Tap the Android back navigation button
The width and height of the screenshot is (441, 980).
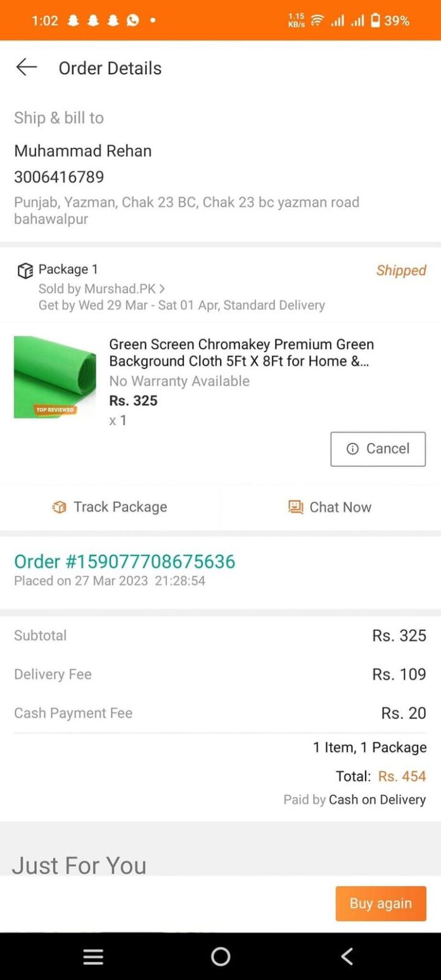(x=347, y=958)
